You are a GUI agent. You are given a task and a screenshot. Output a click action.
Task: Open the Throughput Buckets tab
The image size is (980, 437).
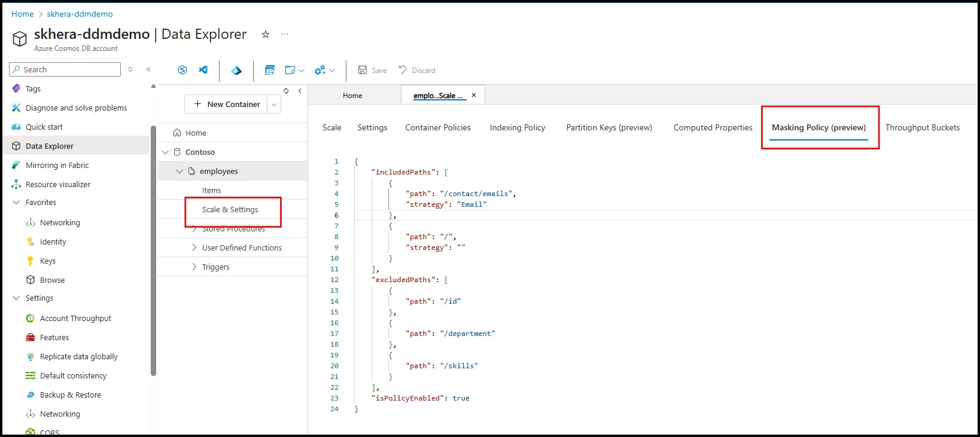[922, 127]
